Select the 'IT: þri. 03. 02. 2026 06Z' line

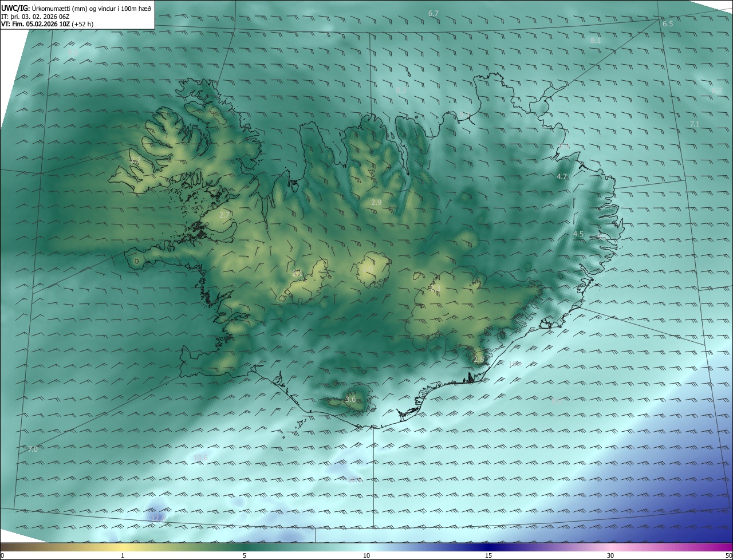[x=36, y=17]
